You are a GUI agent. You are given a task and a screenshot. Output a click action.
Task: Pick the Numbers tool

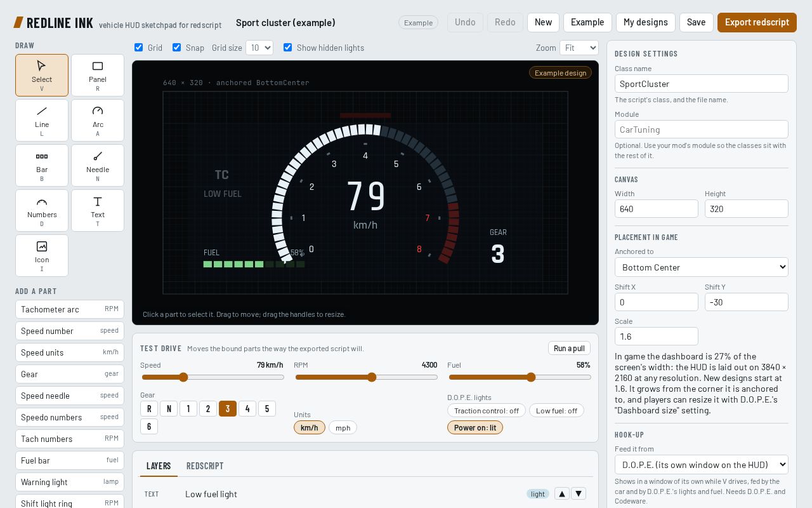(42, 210)
